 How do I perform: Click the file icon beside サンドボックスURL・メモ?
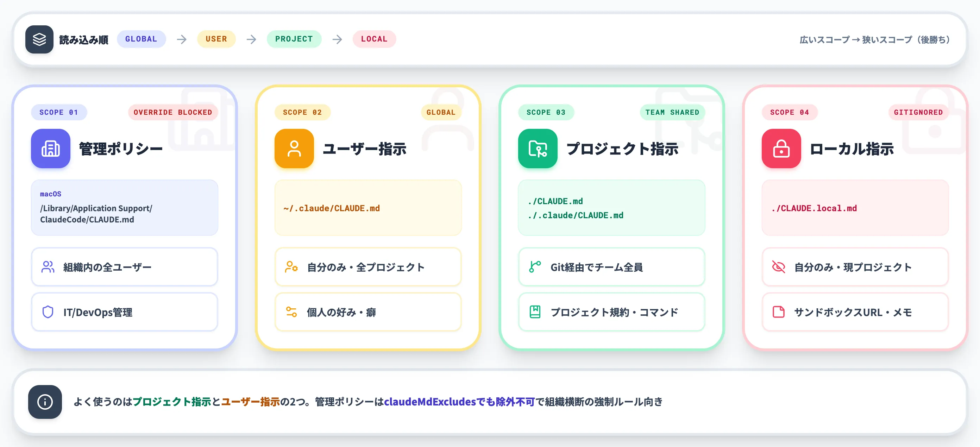[x=778, y=312]
